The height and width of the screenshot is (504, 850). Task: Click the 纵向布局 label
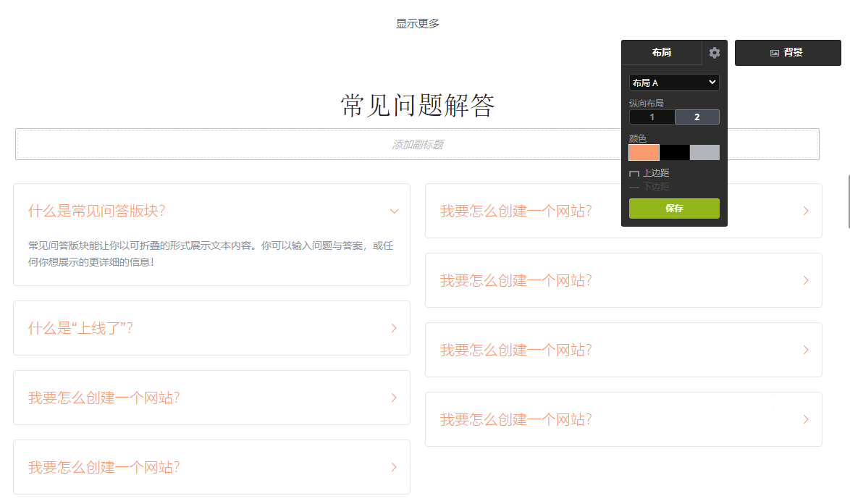click(646, 103)
